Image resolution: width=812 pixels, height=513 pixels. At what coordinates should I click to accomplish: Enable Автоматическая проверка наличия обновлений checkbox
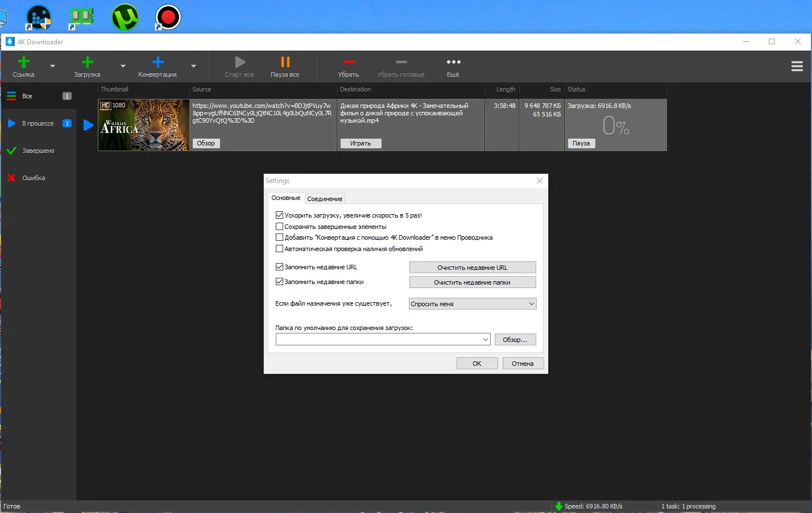click(x=279, y=249)
